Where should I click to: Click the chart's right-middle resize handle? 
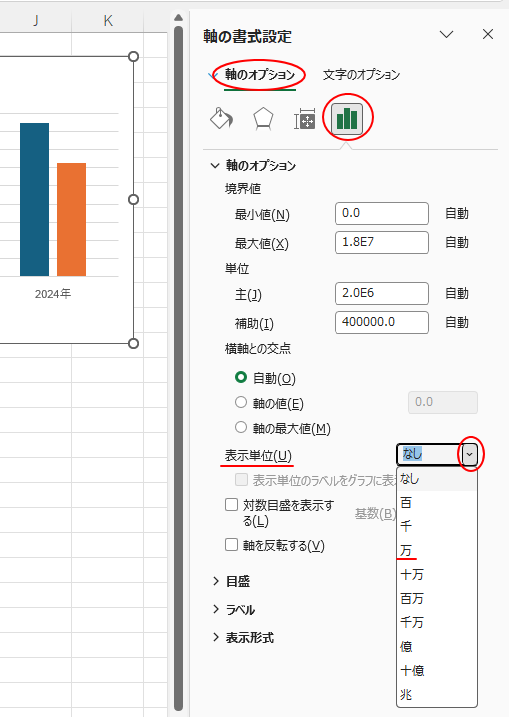point(133,199)
